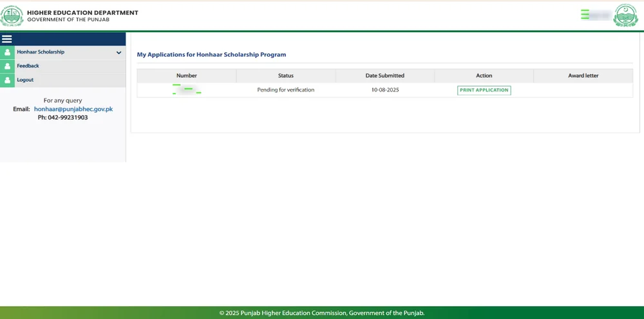Image resolution: width=644 pixels, height=319 pixels.
Task: Click the Government of the Punjab subtitle
Action: click(68, 20)
